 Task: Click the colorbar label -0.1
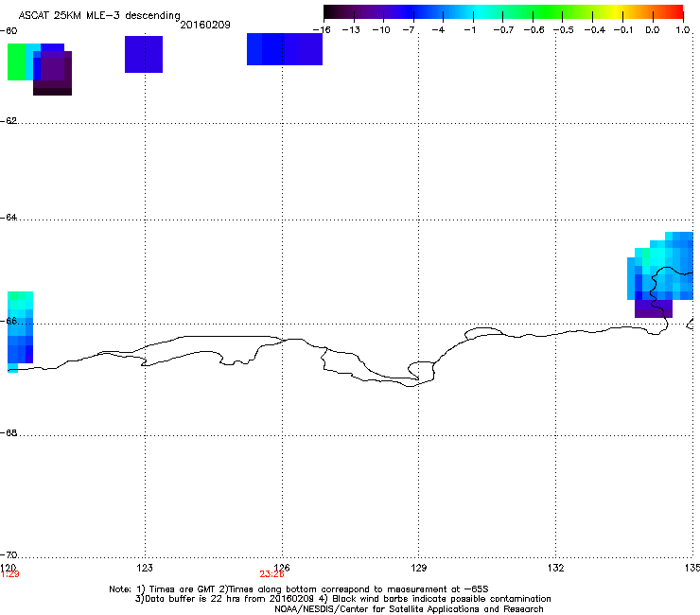coord(623,30)
